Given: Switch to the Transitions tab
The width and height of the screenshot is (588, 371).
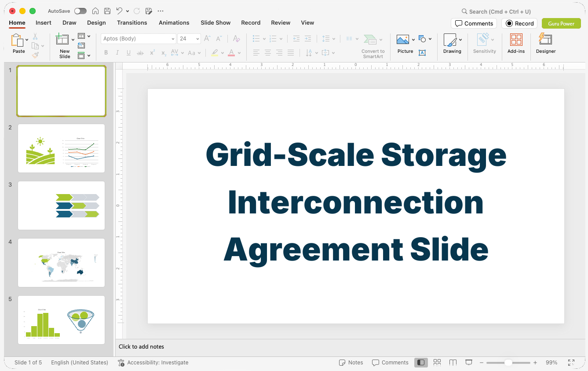Looking at the screenshot, I should pos(132,22).
